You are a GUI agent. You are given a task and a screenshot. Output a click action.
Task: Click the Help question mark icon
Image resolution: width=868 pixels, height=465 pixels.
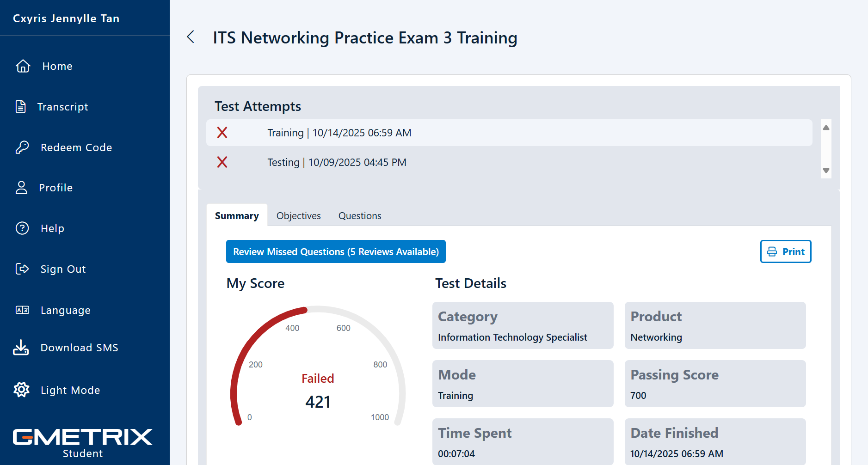22,228
